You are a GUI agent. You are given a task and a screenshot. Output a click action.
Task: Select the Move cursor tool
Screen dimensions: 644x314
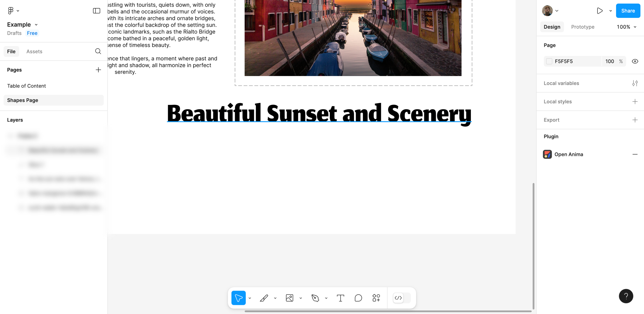point(238,298)
